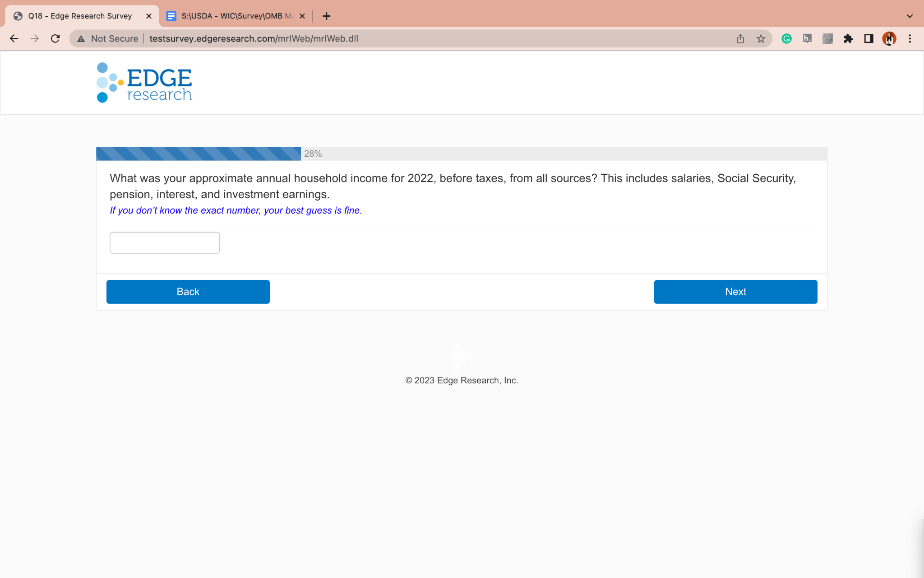Open Chrome three-dot menu

pos(910,39)
